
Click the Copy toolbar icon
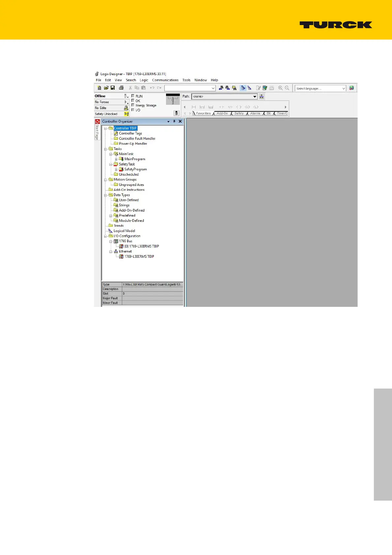(x=137, y=88)
